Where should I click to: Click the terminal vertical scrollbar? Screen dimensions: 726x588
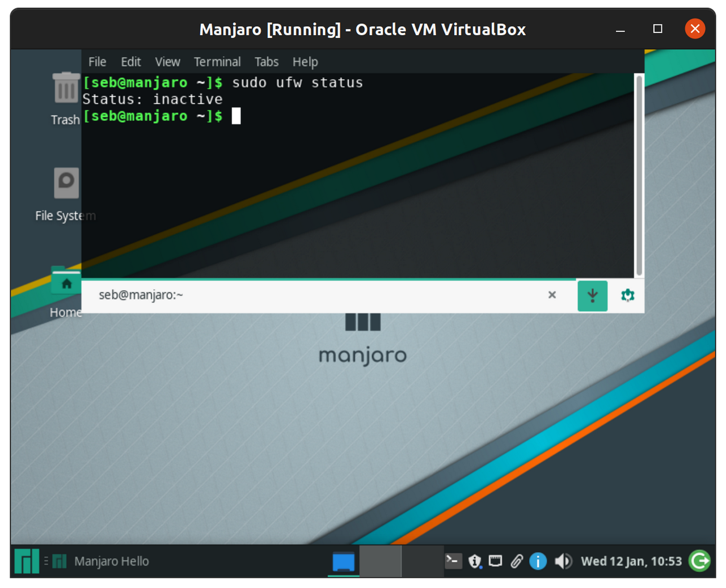point(639,176)
